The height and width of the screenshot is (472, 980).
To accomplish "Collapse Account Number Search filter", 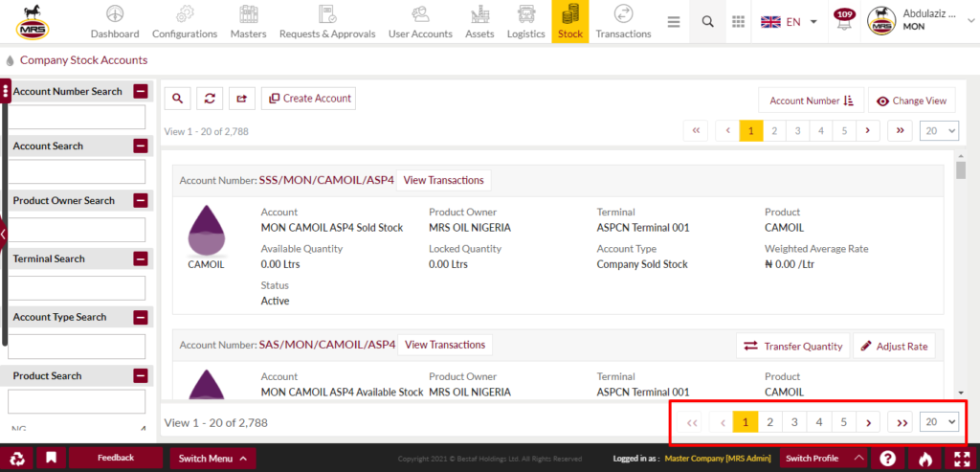I will (x=141, y=91).
